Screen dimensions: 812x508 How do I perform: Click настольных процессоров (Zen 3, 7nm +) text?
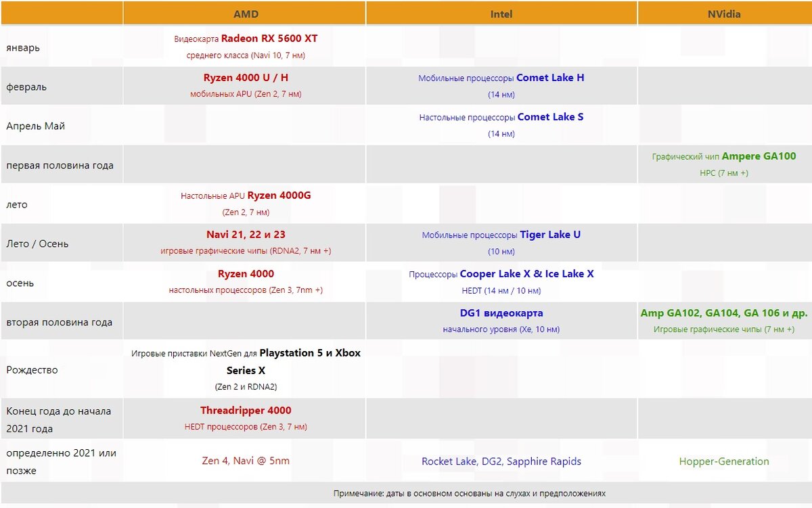click(x=246, y=291)
